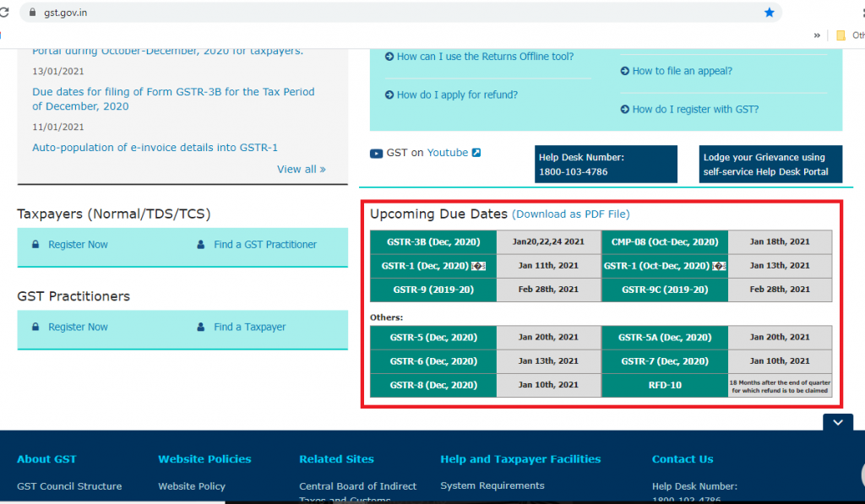
Task: Open Download as PDF File link
Action: click(571, 214)
